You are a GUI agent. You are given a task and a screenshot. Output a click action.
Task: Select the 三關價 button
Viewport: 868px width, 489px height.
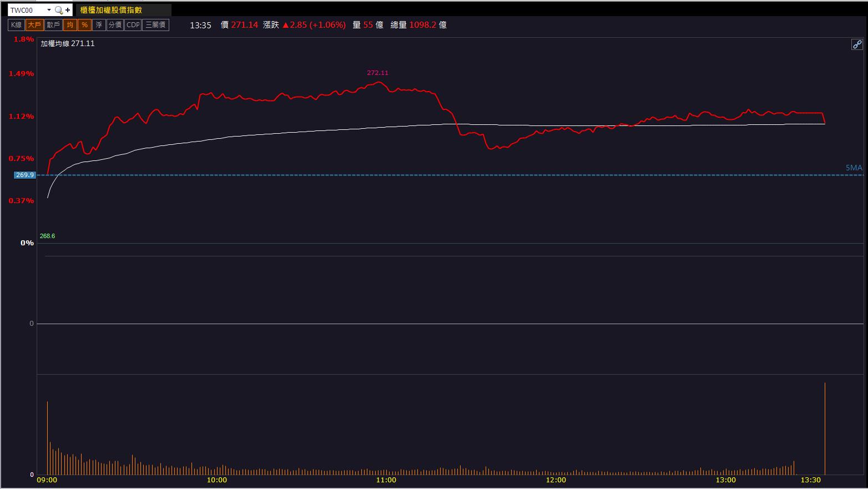155,24
